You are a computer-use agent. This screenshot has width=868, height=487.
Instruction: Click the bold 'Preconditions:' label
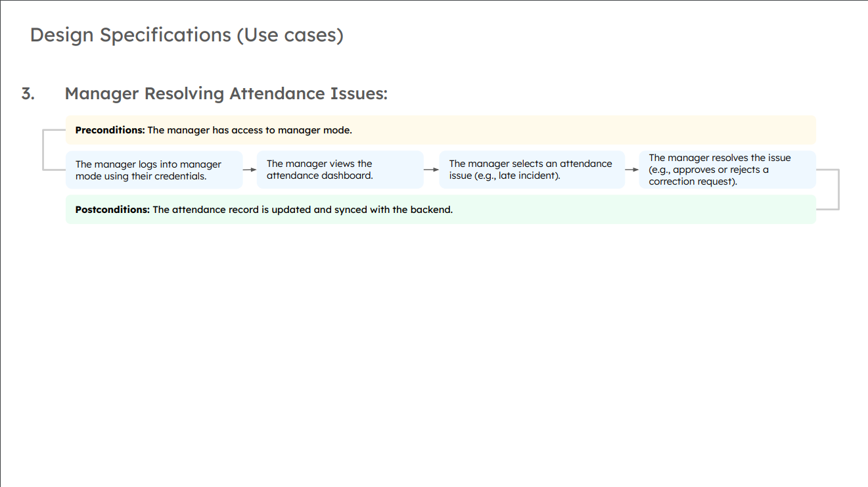tap(110, 130)
